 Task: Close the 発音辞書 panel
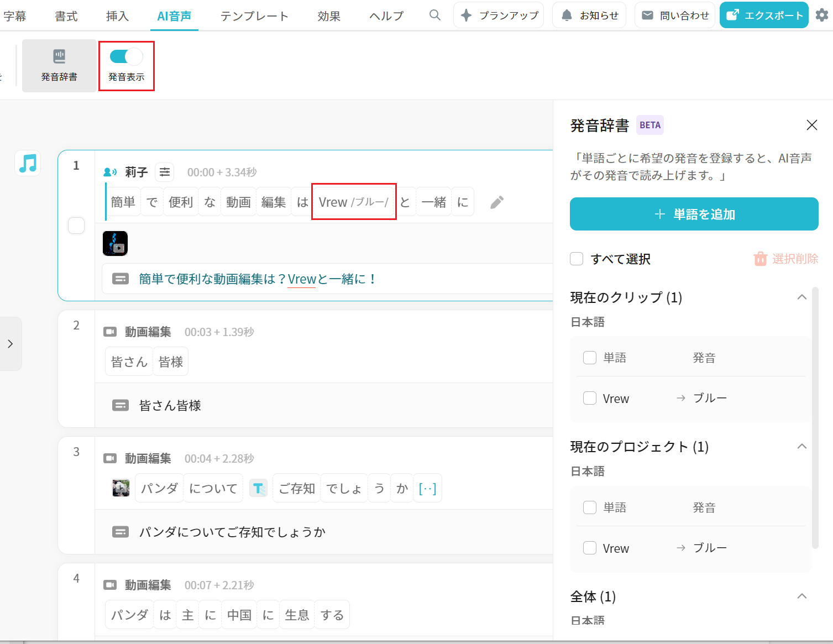click(811, 125)
